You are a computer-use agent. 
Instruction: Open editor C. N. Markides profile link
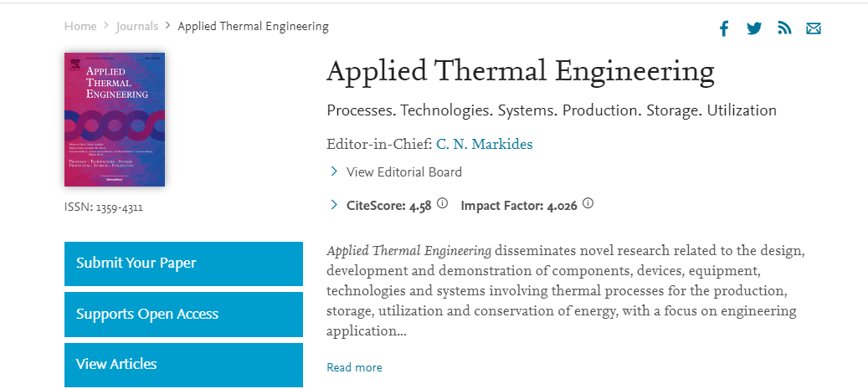[485, 144]
